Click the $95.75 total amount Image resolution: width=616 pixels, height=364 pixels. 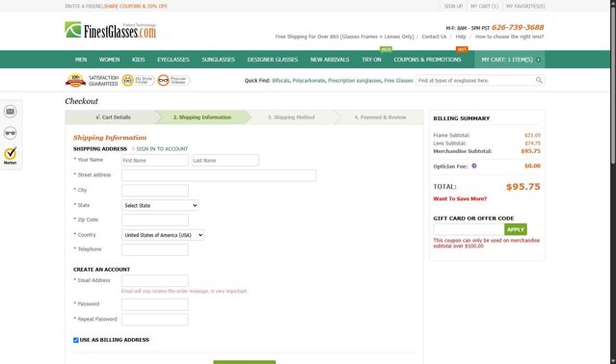click(x=522, y=187)
